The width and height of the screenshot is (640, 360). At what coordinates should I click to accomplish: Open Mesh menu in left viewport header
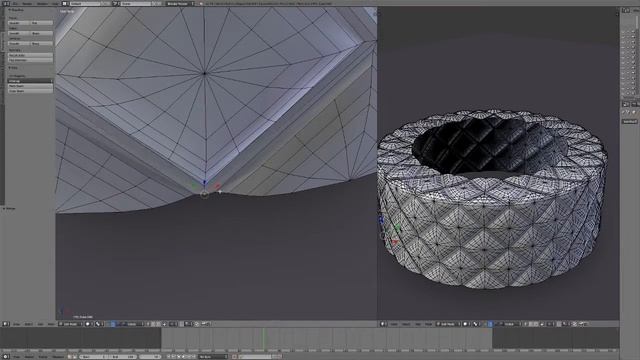51,324
